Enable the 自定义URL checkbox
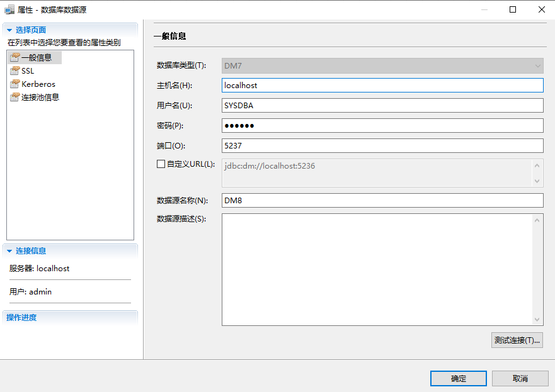555x392 pixels. tap(161, 164)
